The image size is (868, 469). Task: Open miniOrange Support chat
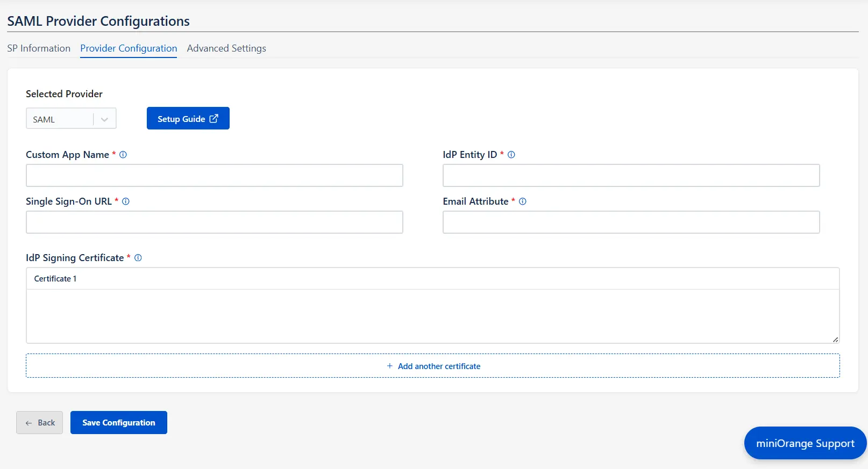tap(805, 443)
